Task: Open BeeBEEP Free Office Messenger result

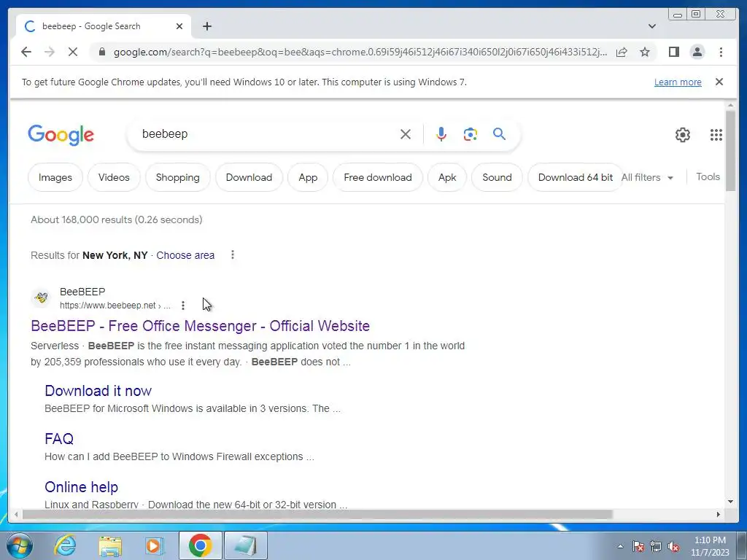Action: click(x=200, y=326)
